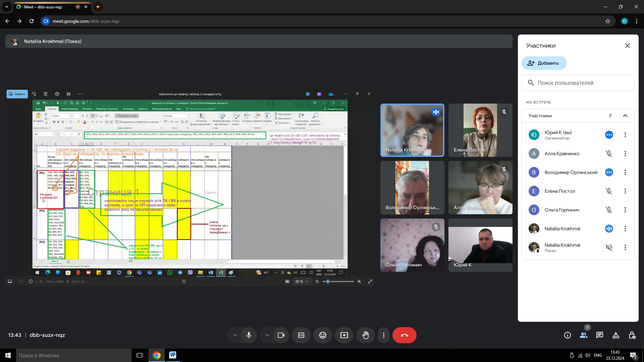Expand video settings arrow beside camera

tap(267, 335)
